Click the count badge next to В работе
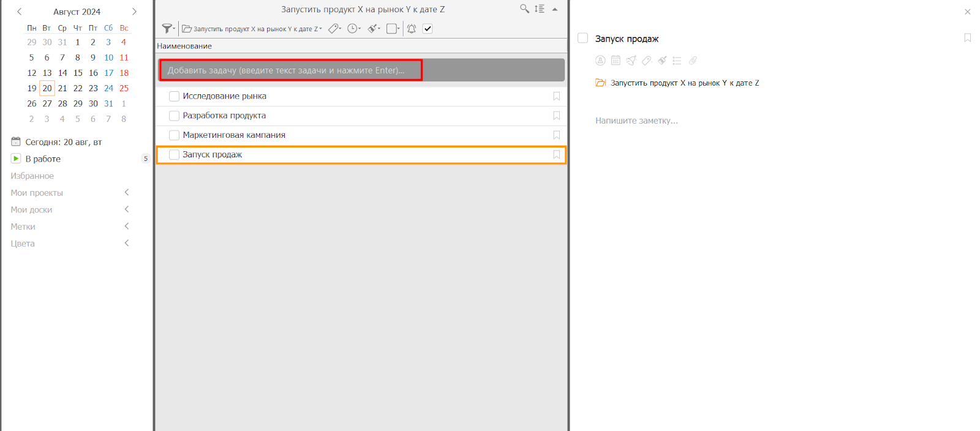 [x=145, y=159]
